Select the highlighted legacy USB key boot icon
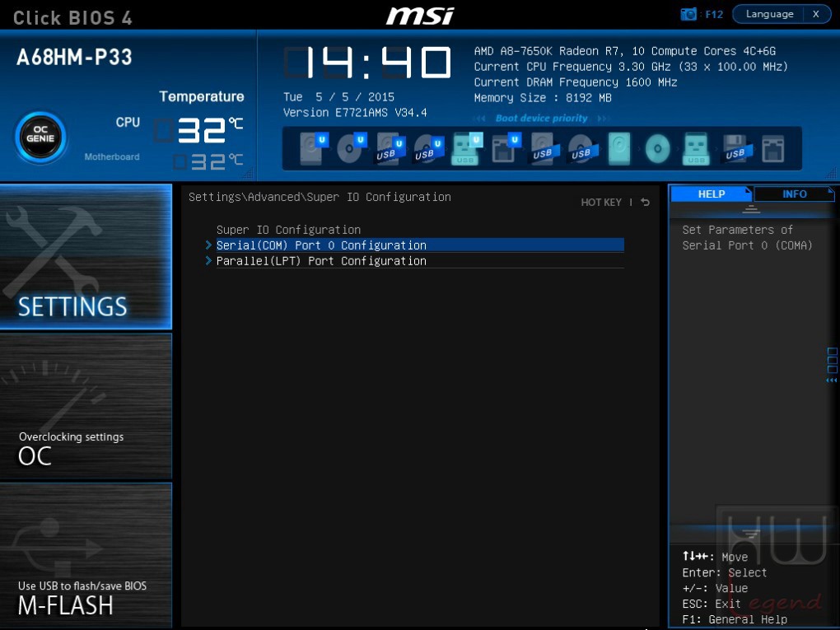 [x=696, y=148]
